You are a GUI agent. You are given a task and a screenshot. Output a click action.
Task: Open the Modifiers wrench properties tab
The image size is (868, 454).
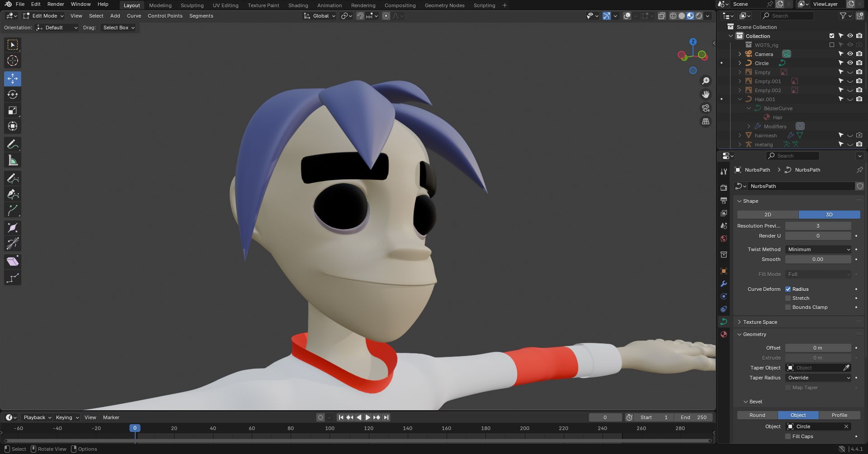[724, 284]
